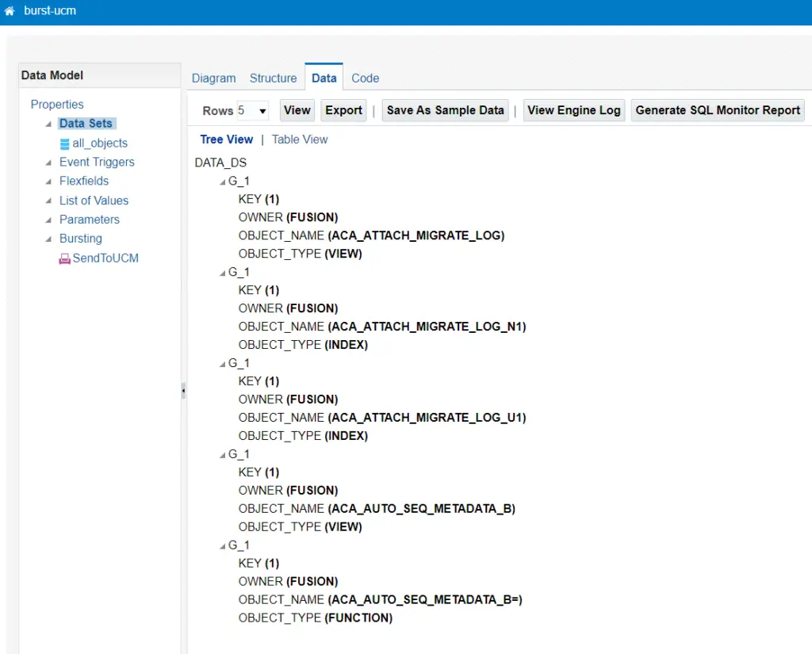Switch to the Diagram tab
Image resolution: width=812 pixels, height=654 pixels.
point(213,78)
